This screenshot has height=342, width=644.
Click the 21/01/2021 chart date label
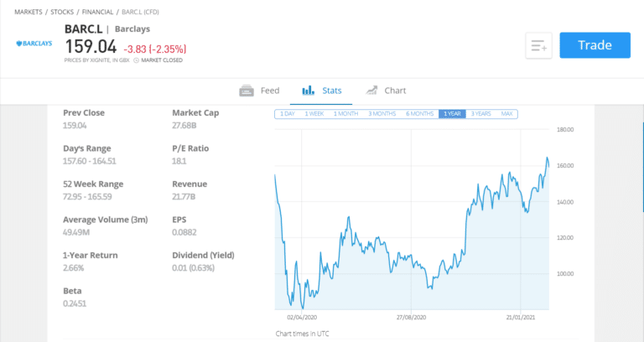click(x=521, y=318)
